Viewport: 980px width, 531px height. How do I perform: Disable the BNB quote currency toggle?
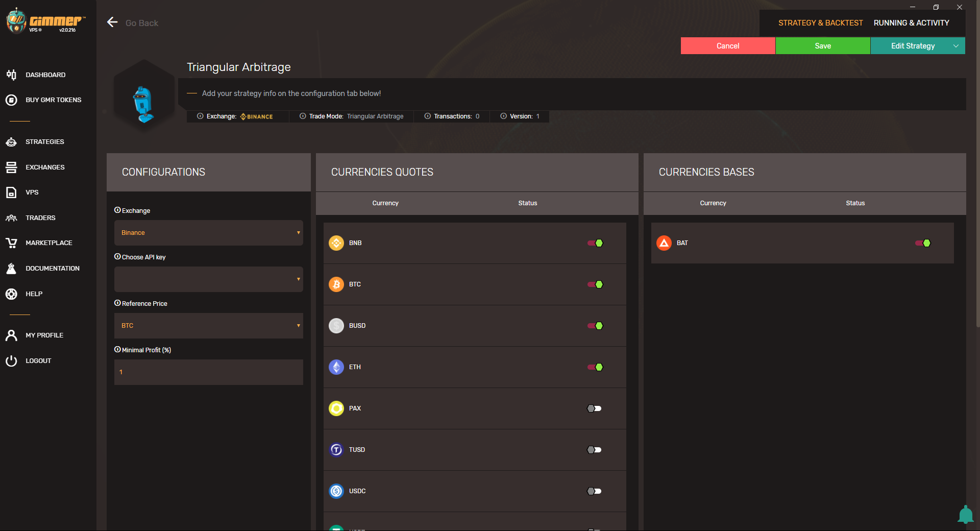(x=595, y=243)
